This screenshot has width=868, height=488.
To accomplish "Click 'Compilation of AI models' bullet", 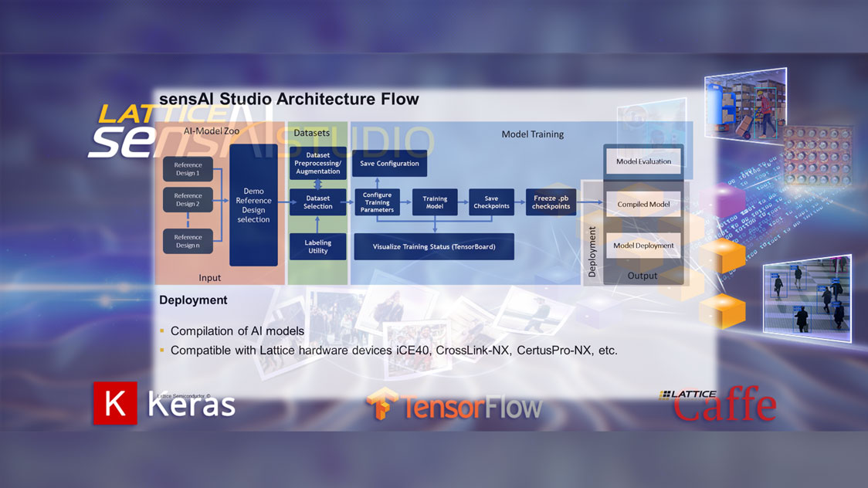I will pos(238,330).
